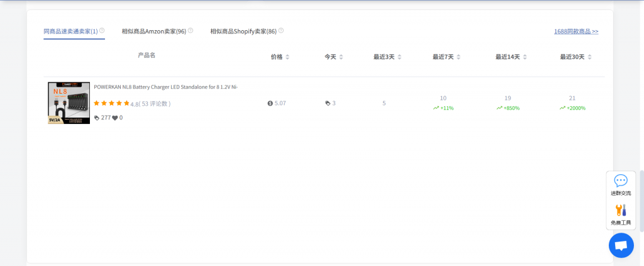
Task: Open POWERKAN NL8 Battery Charger title link
Action: coord(166,87)
